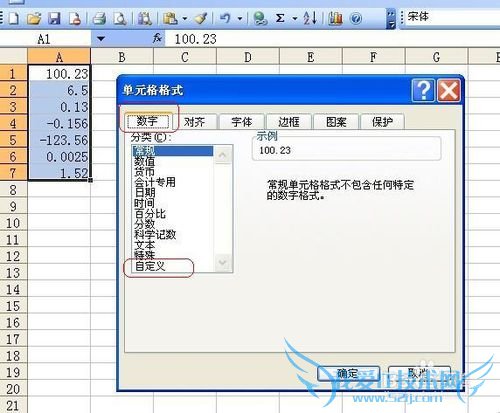Click the fx Insert Function icon
Viewport: 500px width, 413px height.
click(157, 39)
